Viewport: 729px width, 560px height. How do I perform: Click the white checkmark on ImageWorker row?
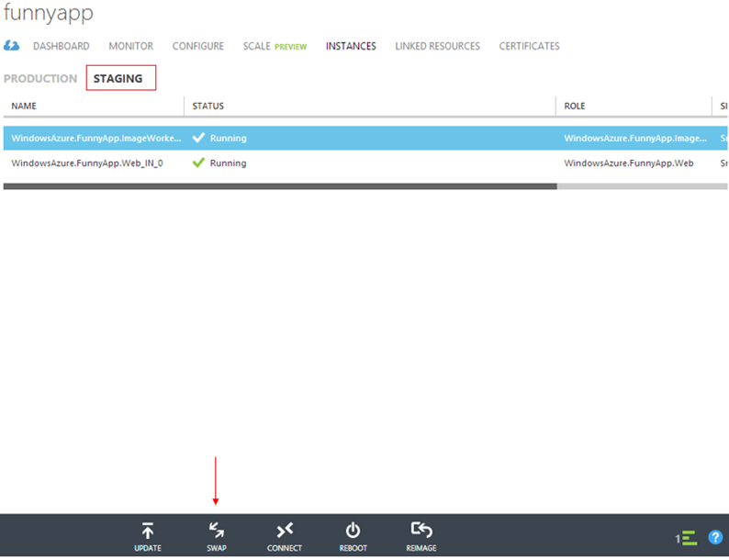(x=198, y=138)
